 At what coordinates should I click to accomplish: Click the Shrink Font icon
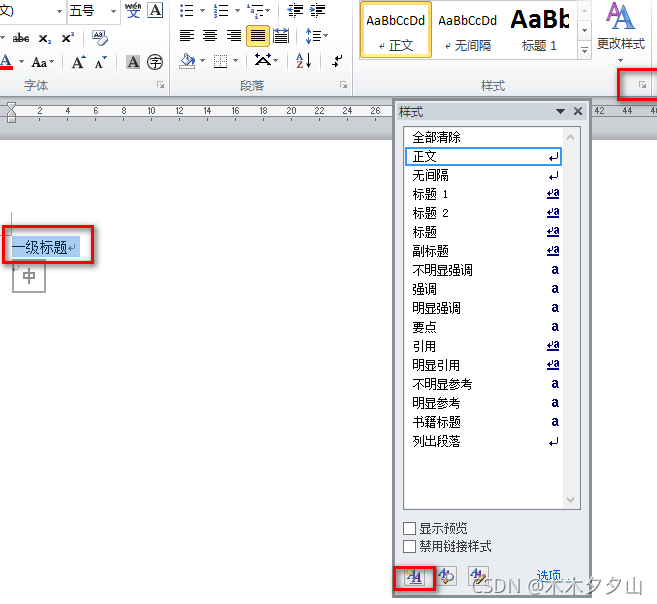click(101, 62)
